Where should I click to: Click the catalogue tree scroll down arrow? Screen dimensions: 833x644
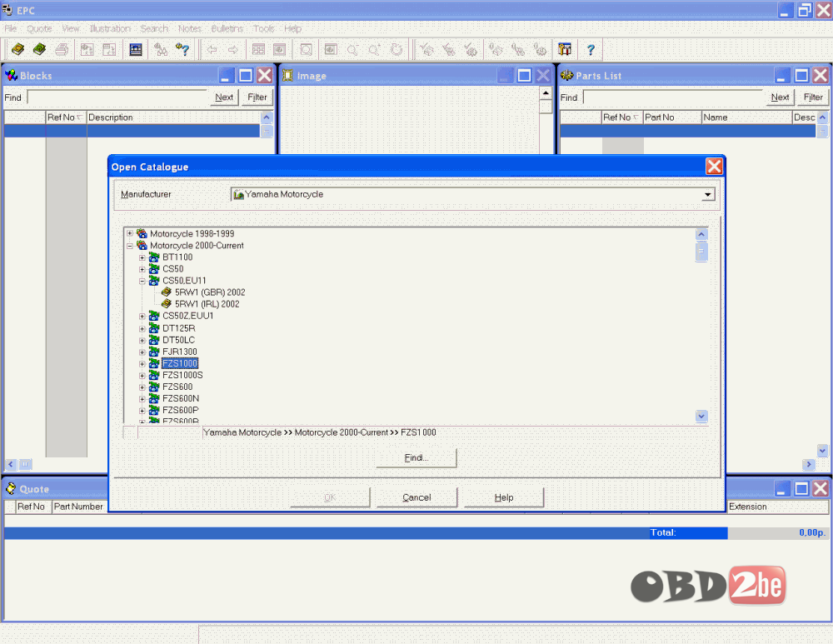tap(701, 416)
